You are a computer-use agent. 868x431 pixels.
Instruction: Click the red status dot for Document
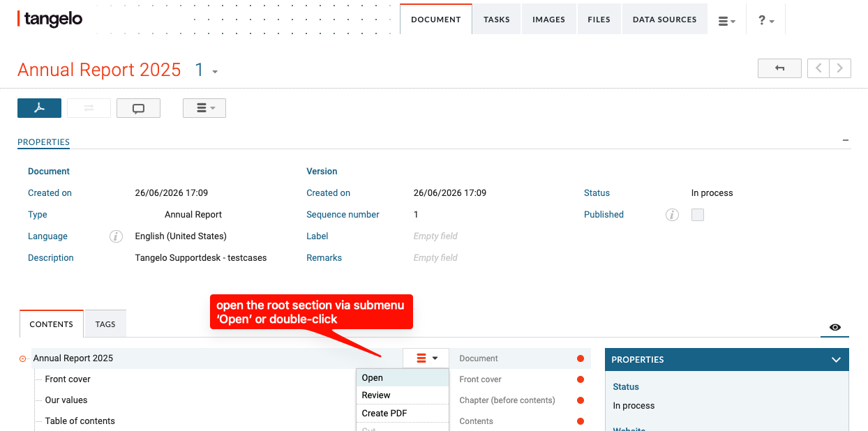(581, 358)
